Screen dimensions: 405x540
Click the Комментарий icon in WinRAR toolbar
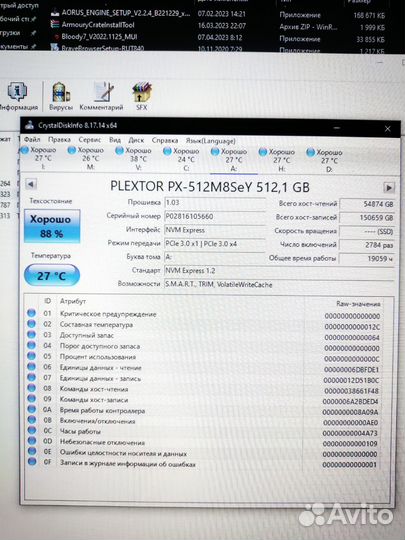(x=102, y=96)
